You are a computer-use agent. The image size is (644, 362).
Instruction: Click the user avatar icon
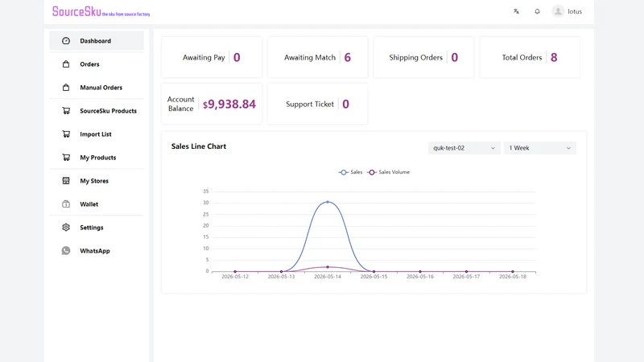[x=558, y=11]
